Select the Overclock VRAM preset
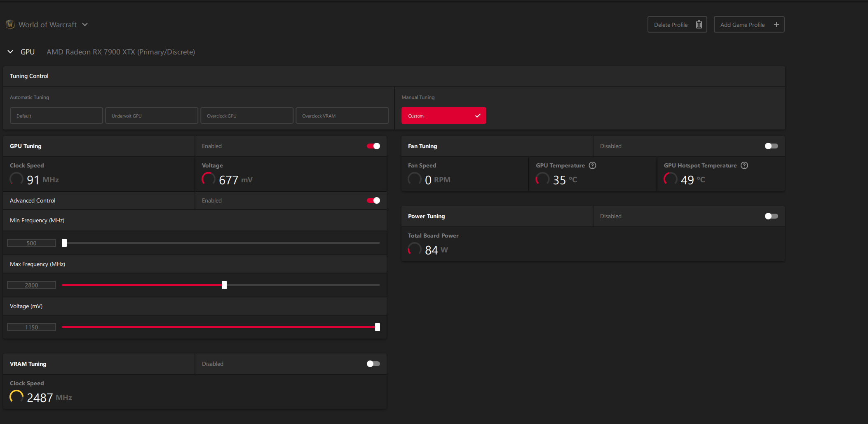 (342, 115)
